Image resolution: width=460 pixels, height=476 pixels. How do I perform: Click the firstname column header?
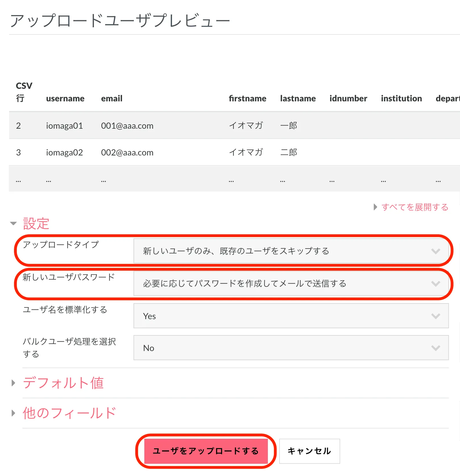[247, 99]
